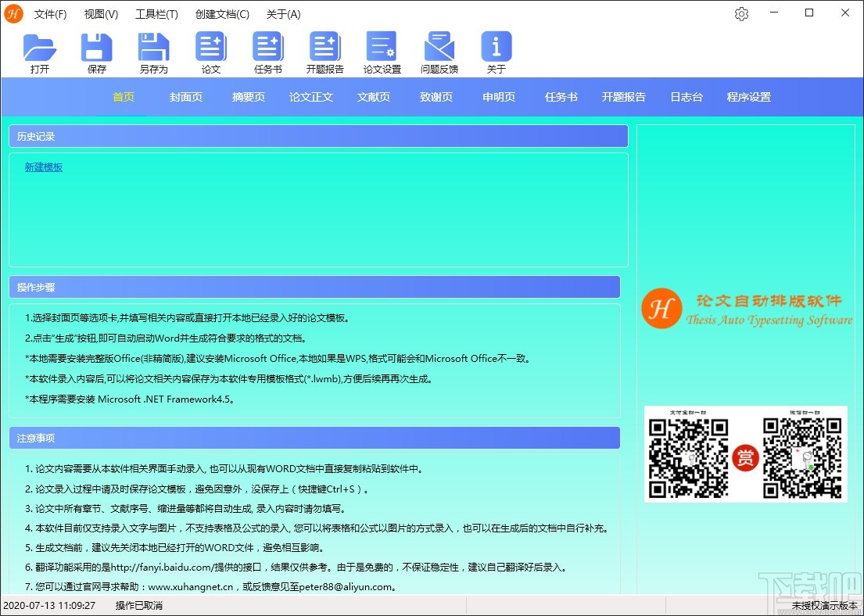Open the 文件(F) menu

(51, 13)
